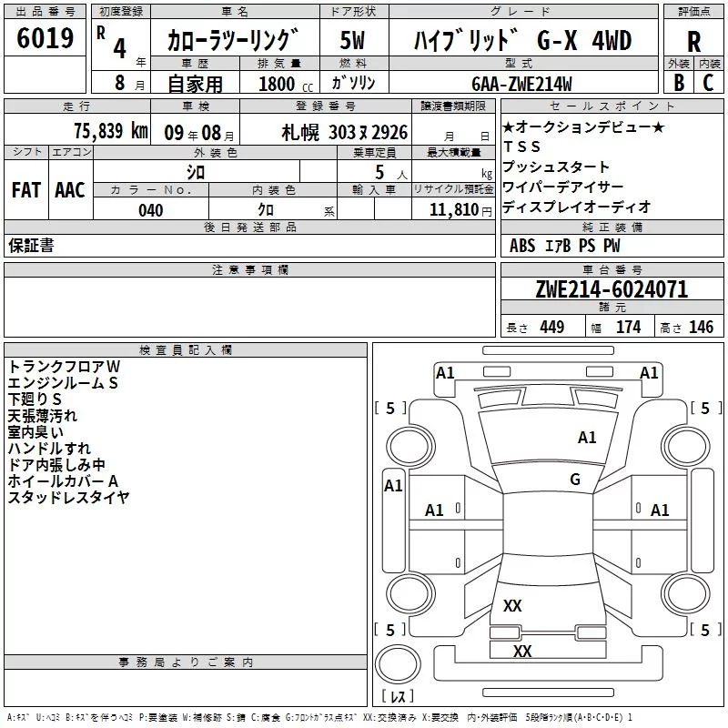This screenshot has width=728, height=728.
Task: Click the star before オークションデビュー
Action: click(x=509, y=126)
